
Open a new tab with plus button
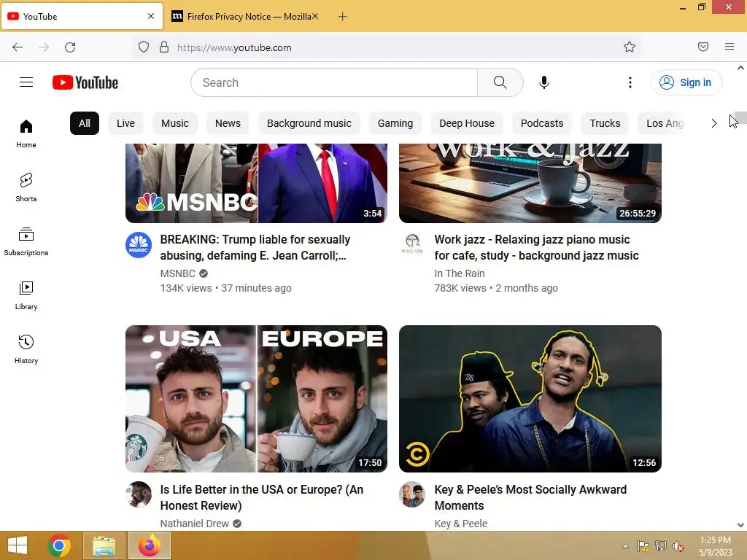(343, 17)
